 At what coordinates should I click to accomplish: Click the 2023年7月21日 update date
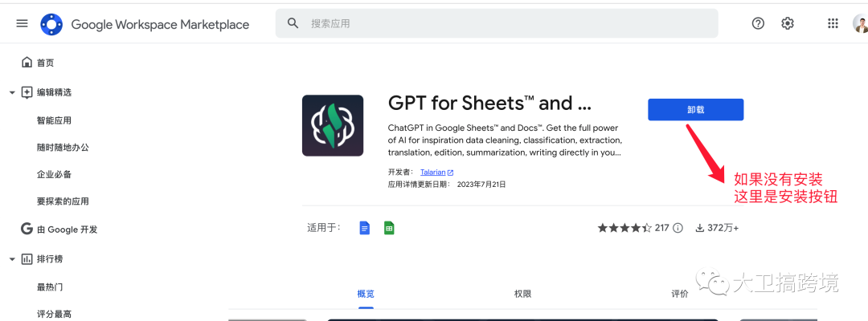point(481,185)
